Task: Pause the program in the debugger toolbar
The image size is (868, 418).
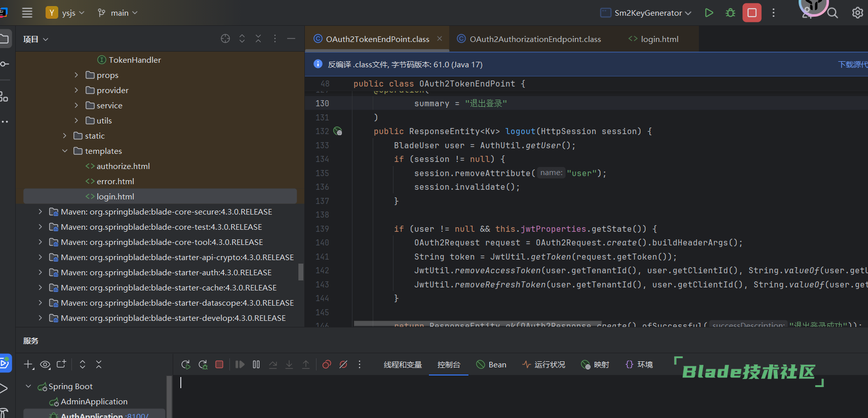Action: coord(256,364)
